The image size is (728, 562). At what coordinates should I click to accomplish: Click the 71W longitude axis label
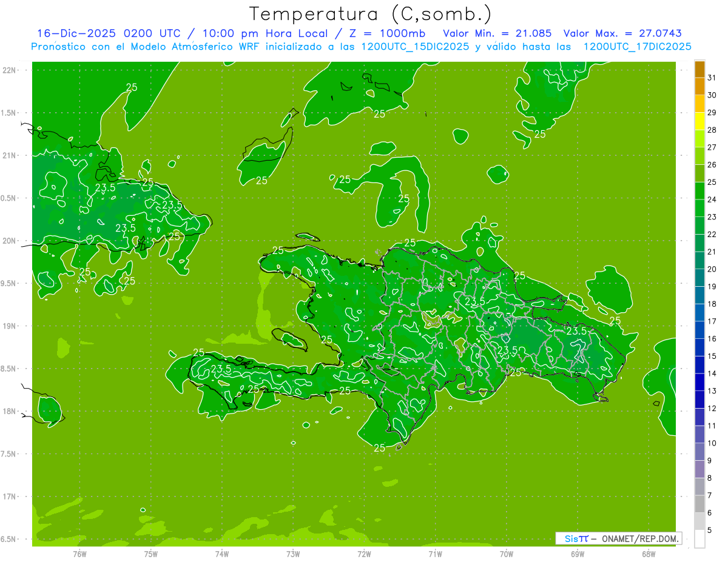click(435, 554)
